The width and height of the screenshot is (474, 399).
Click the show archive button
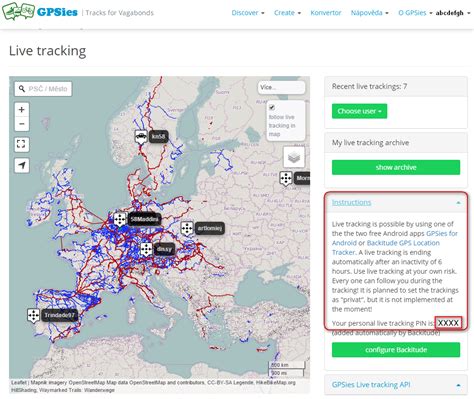click(x=396, y=167)
